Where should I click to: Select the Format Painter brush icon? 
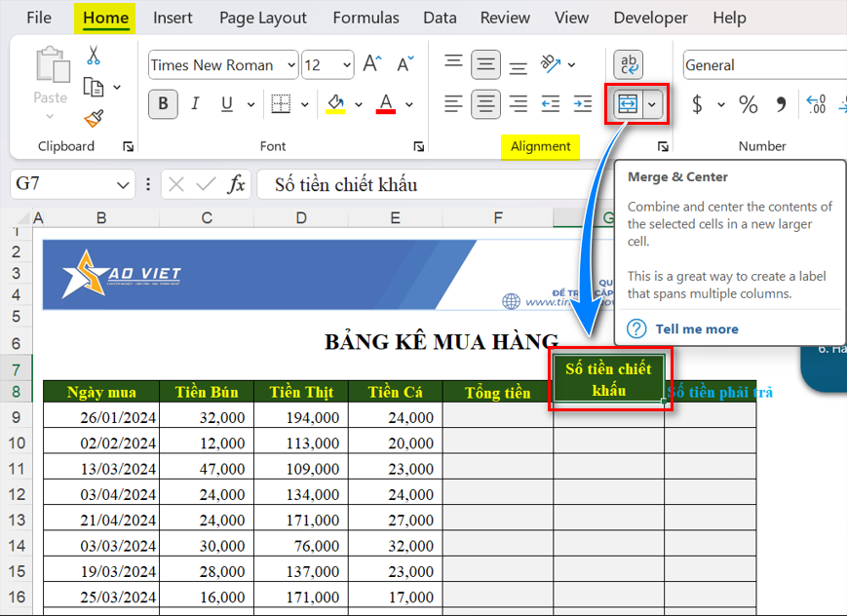pyautogui.click(x=94, y=118)
